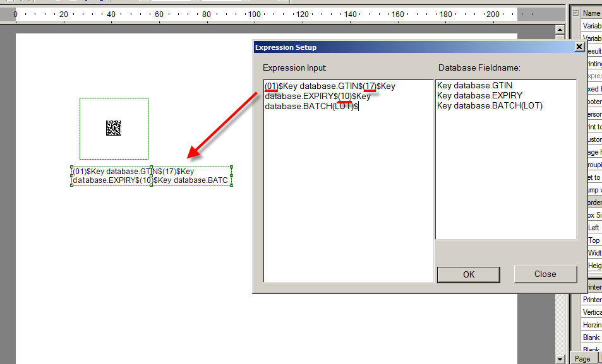Click the canvas scrollbar down arrow
Viewport: 602px width, 364px height.
tap(560, 360)
